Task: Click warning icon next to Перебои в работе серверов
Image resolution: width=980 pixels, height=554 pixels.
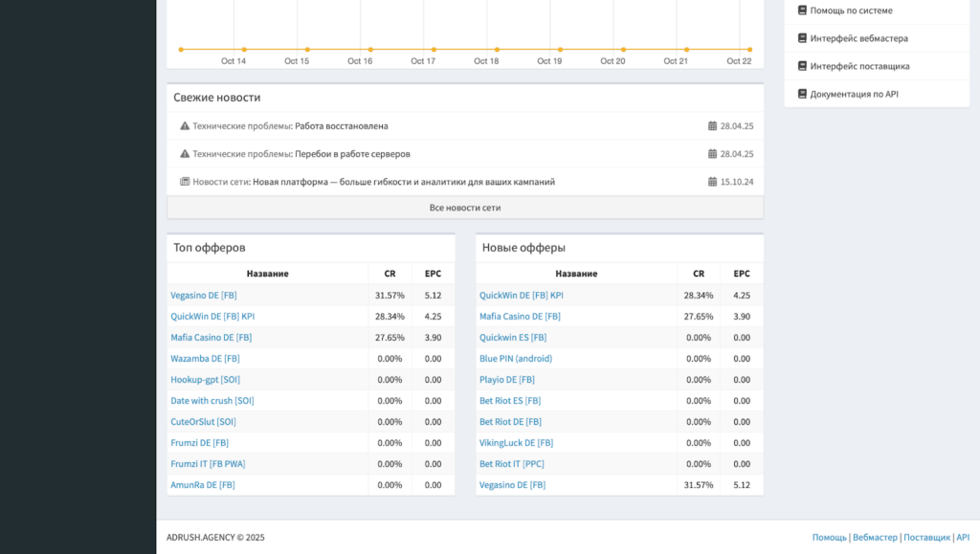Action: (185, 154)
